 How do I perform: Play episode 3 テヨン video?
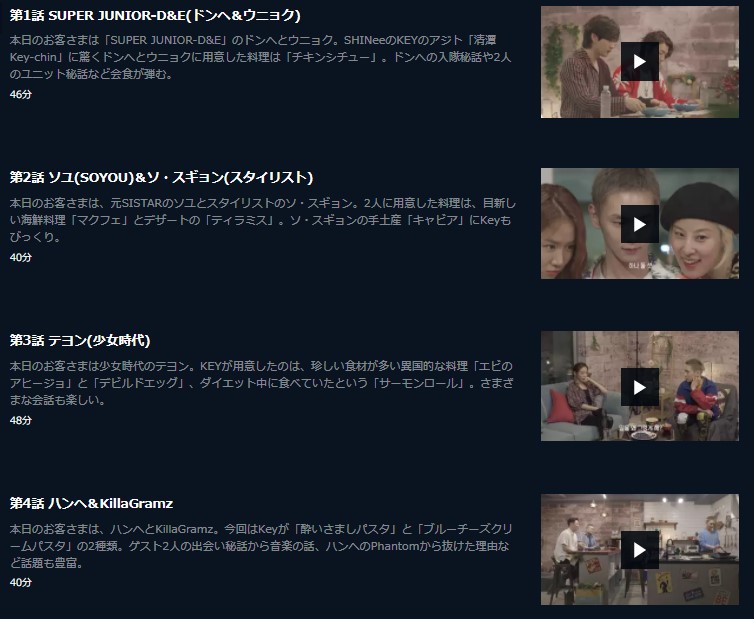[x=640, y=387]
